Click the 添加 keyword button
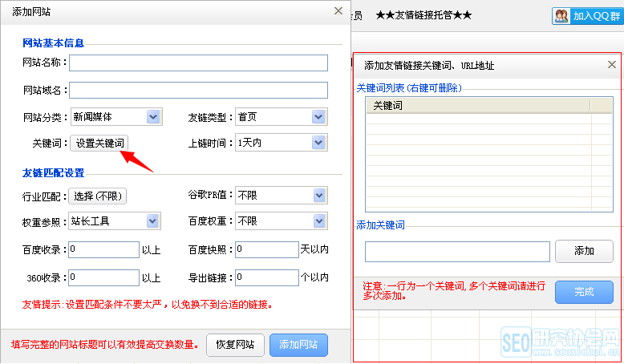This screenshot has height=364, width=624. 584,251
